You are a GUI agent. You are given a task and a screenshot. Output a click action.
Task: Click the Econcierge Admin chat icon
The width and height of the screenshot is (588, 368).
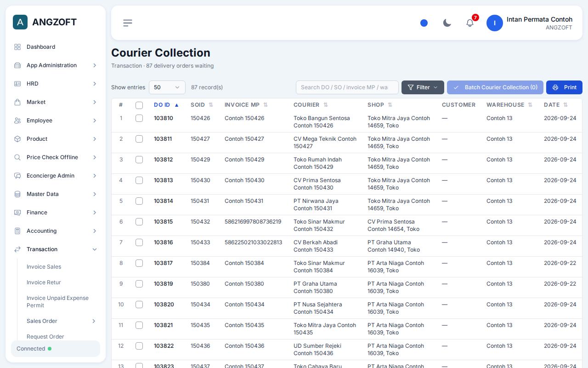coord(17,176)
